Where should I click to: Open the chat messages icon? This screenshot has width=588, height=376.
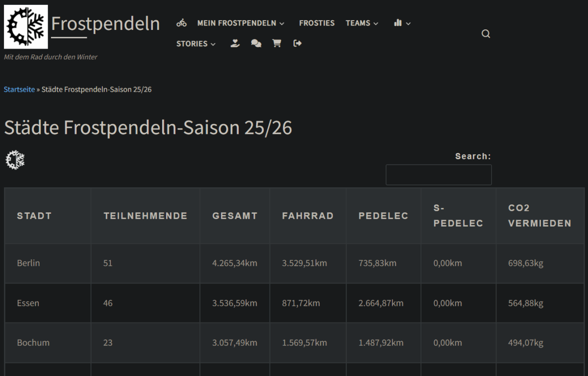tap(256, 43)
